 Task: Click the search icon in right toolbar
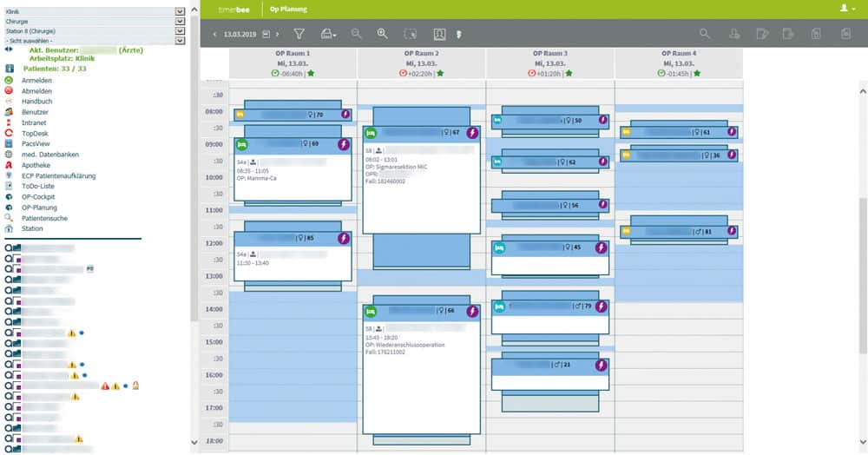coord(705,34)
